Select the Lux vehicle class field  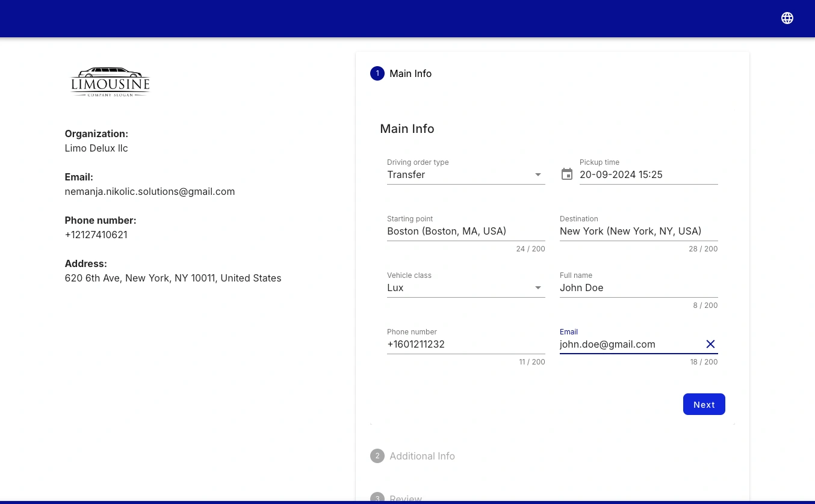pos(457,288)
